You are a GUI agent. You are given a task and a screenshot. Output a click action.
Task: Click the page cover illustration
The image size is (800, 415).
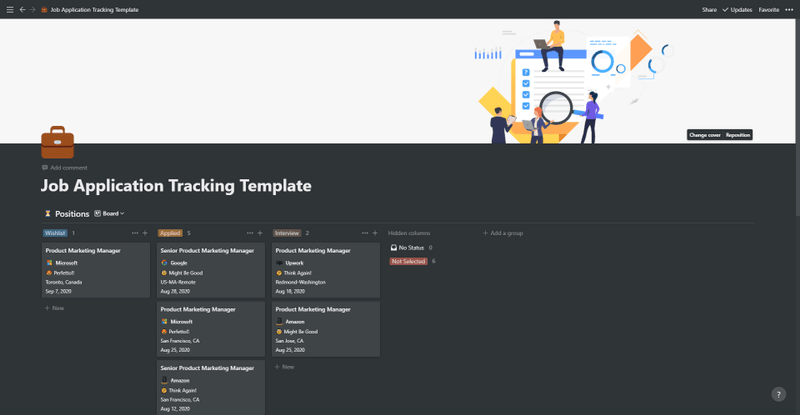click(x=397, y=81)
